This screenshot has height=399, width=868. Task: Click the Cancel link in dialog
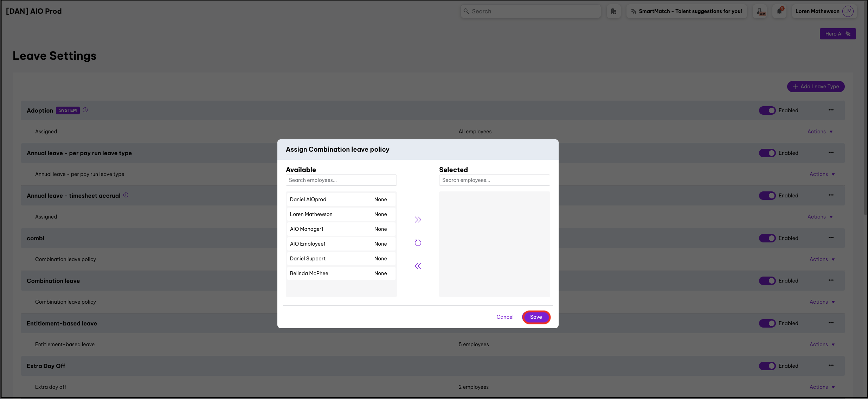[x=505, y=317]
